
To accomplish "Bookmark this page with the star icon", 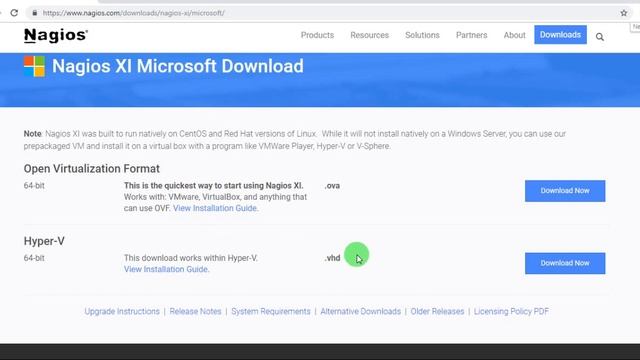I will 624,13.
